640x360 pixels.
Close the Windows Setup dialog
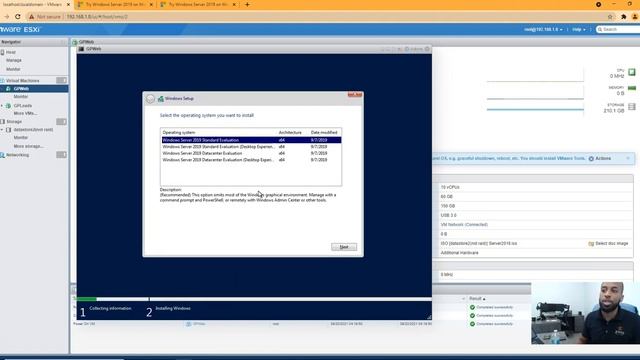tap(355, 95)
